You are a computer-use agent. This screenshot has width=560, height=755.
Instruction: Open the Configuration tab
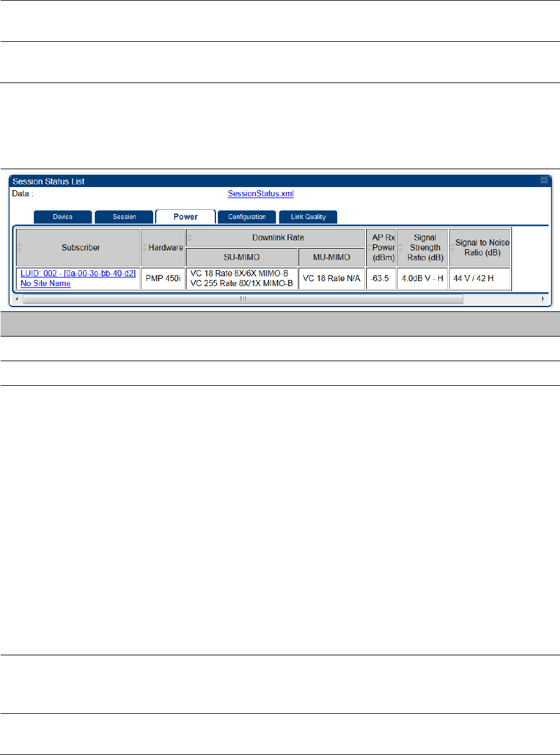click(247, 217)
